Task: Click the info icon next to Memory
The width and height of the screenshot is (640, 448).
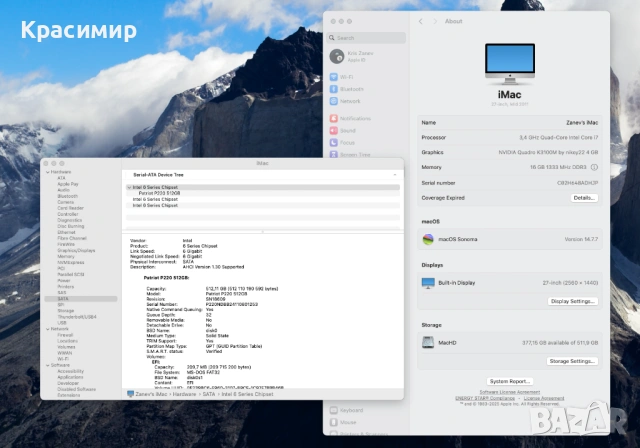Action: coord(594,167)
